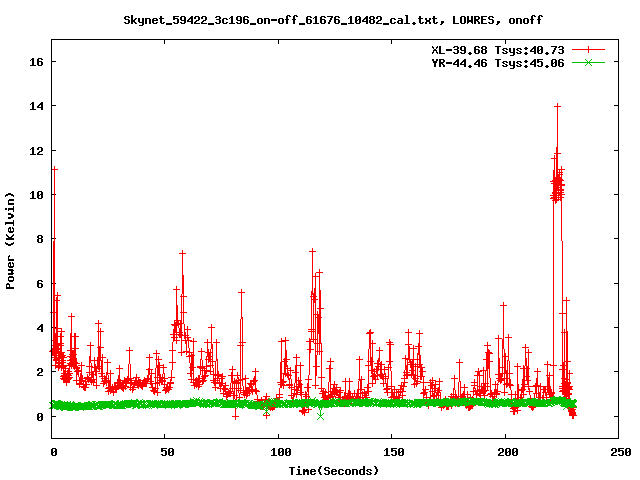Click y-axis tick label '8'

tap(40, 239)
